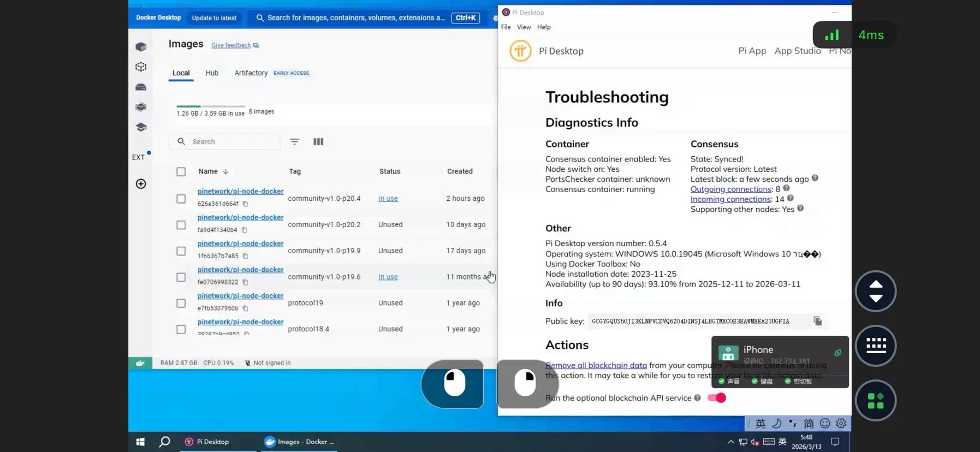Click the help icon next to Supporting other nodes
980x452 pixels.
800,208
